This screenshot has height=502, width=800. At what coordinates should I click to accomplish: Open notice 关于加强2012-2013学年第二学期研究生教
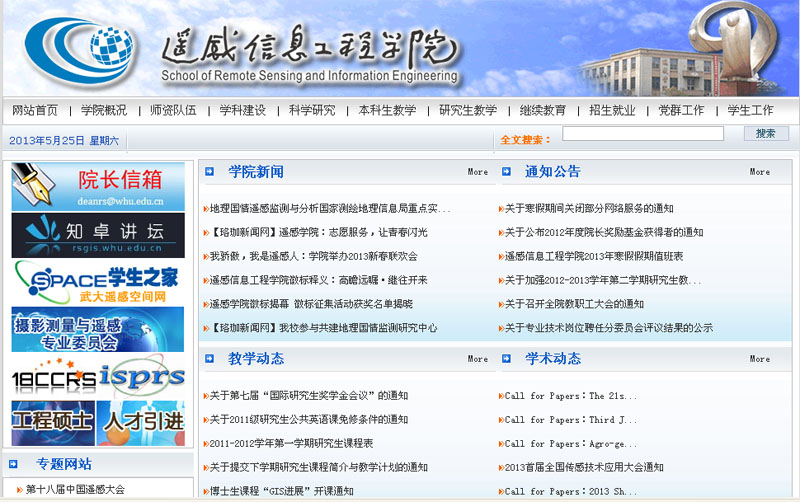pos(603,280)
